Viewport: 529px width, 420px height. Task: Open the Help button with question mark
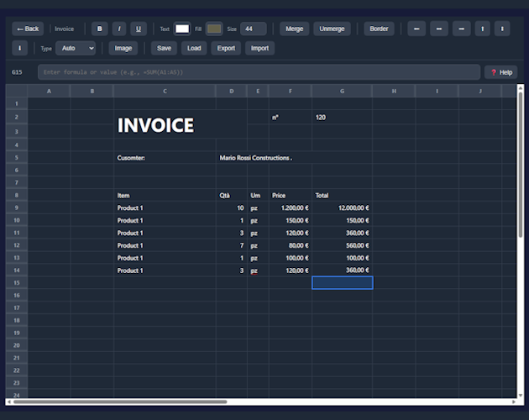point(501,72)
